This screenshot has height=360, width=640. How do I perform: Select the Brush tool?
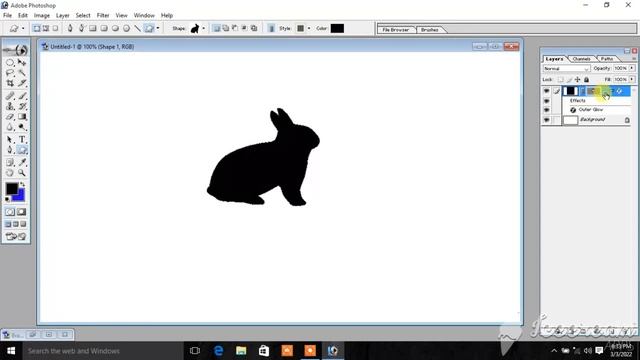(22, 96)
